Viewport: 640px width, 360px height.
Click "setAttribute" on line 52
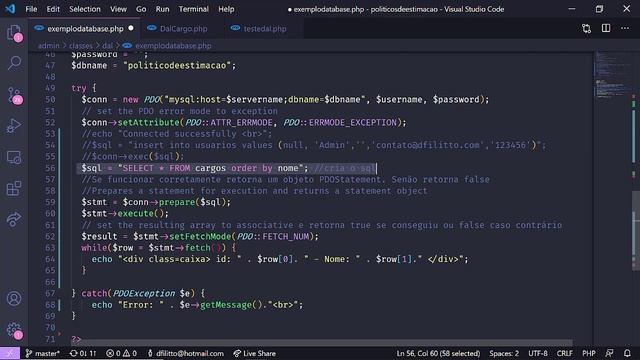point(148,122)
